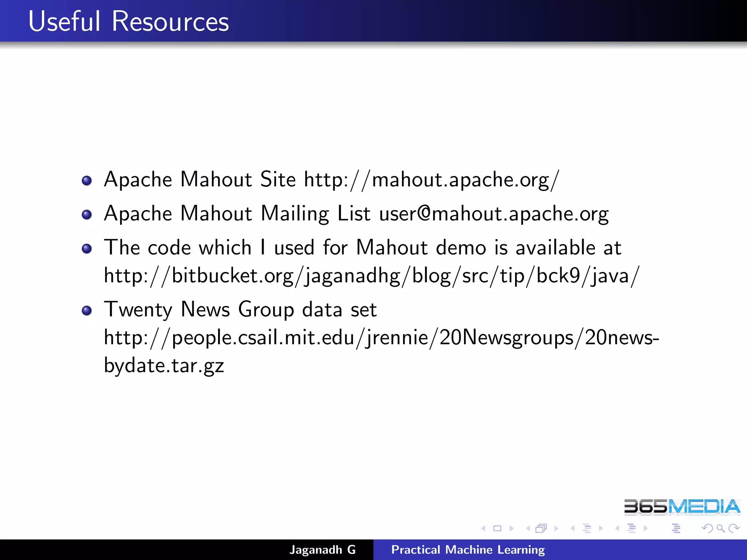Screen dimensions: 747x560
Task: Click the single slide rectangle navigation icon
Action: tap(497, 528)
